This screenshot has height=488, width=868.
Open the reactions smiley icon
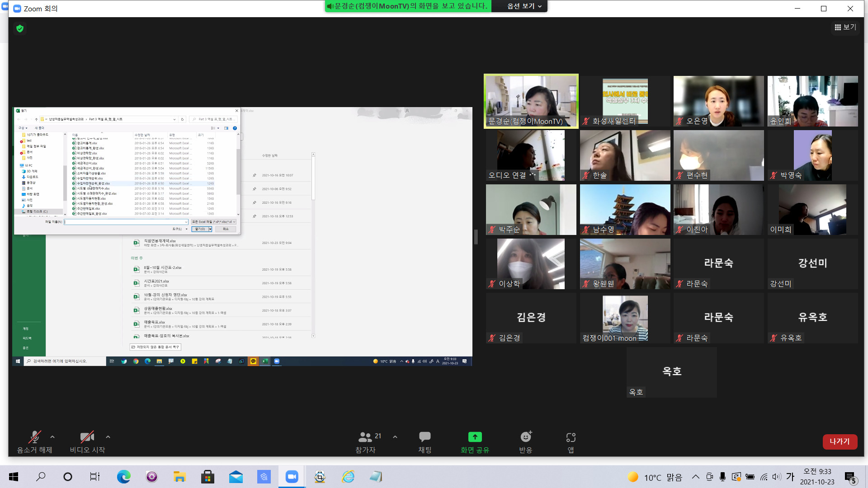click(525, 437)
